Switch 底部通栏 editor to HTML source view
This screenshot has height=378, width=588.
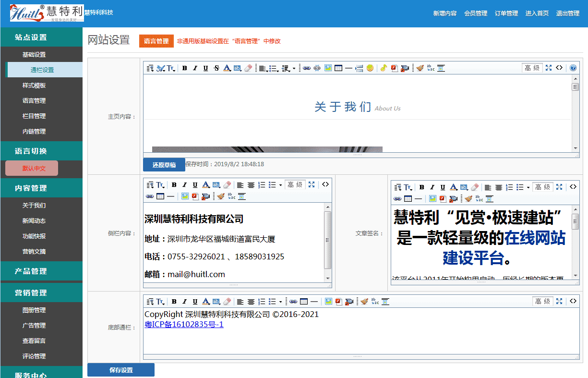tap(573, 302)
